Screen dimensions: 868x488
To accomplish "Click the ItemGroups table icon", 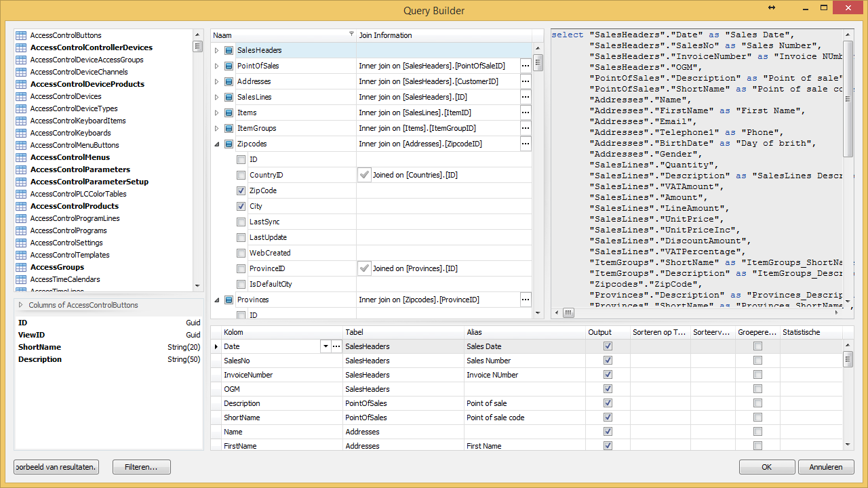I will 229,128.
